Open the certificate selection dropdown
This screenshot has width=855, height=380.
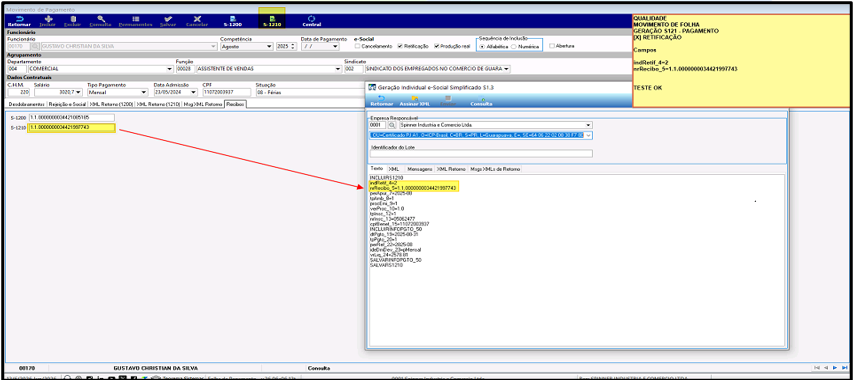point(588,135)
